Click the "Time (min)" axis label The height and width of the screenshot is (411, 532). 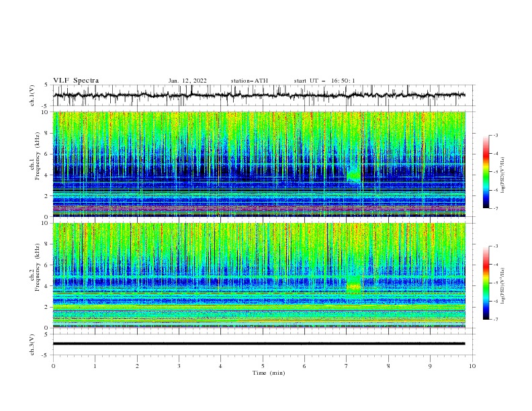pos(269,373)
